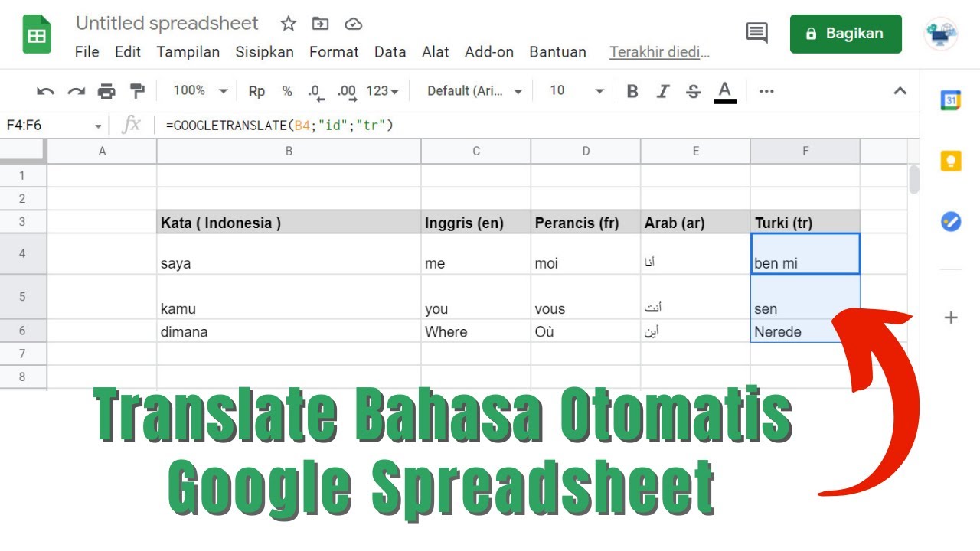The height and width of the screenshot is (551, 980).
Task: Select column F header
Action: coord(805,152)
